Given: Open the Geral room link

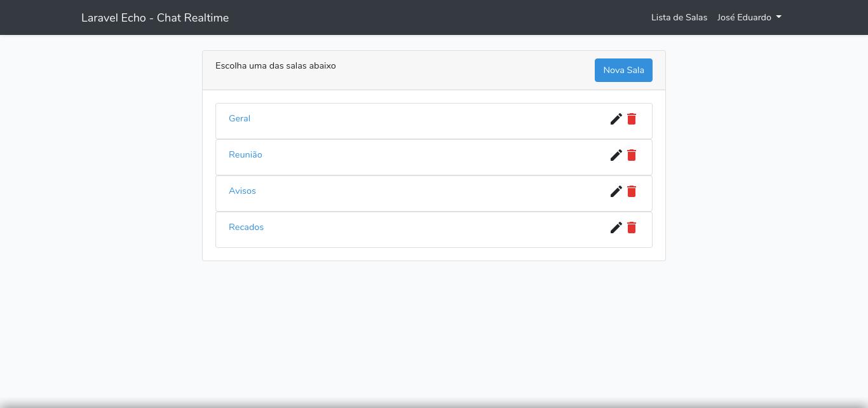Looking at the screenshot, I should [240, 118].
